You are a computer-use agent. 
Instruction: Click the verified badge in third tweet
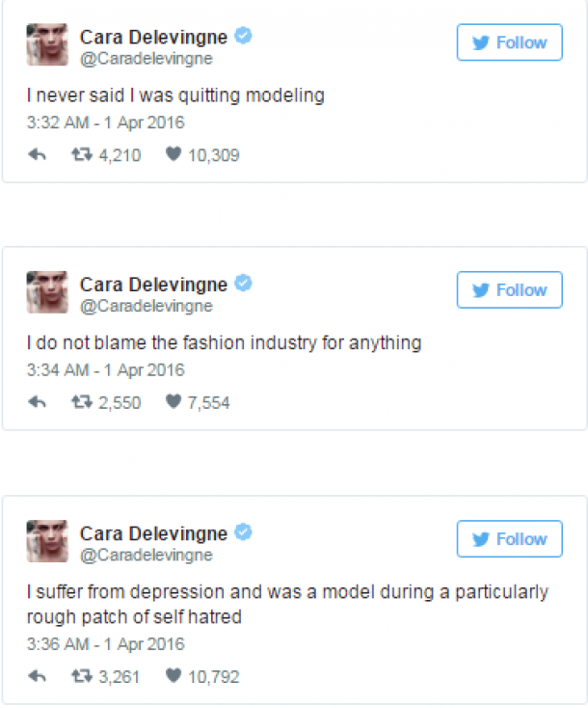[245, 532]
